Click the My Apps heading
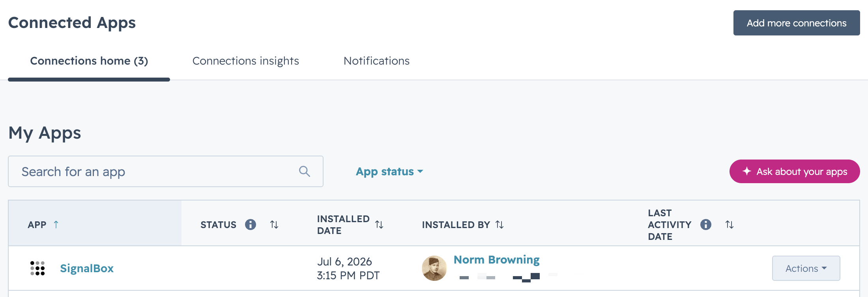 pyautogui.click(x=45, y=133)
